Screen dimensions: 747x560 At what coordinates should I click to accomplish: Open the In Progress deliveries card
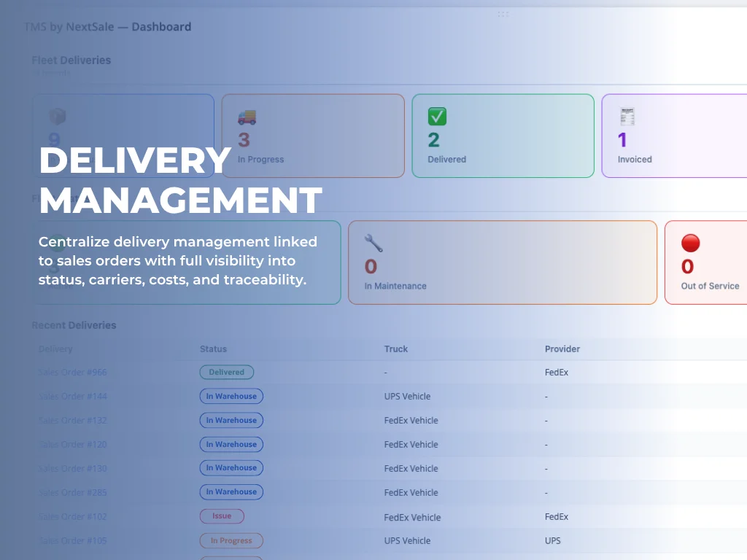click(313, 136)
